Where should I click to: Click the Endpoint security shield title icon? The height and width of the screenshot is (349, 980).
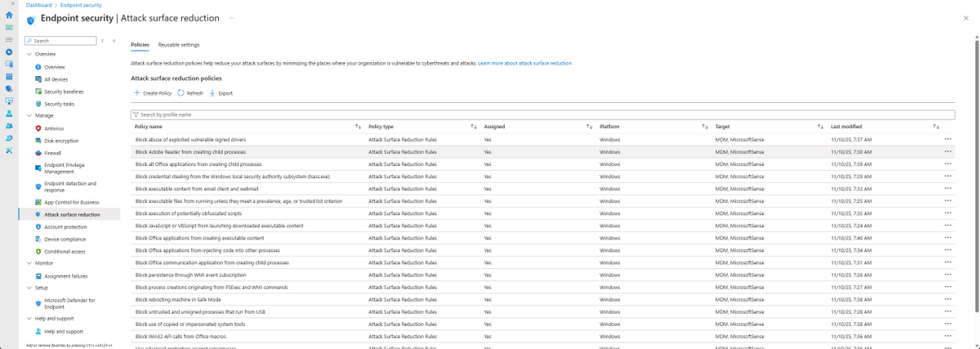pyautogui.click(x=30, y=19)
